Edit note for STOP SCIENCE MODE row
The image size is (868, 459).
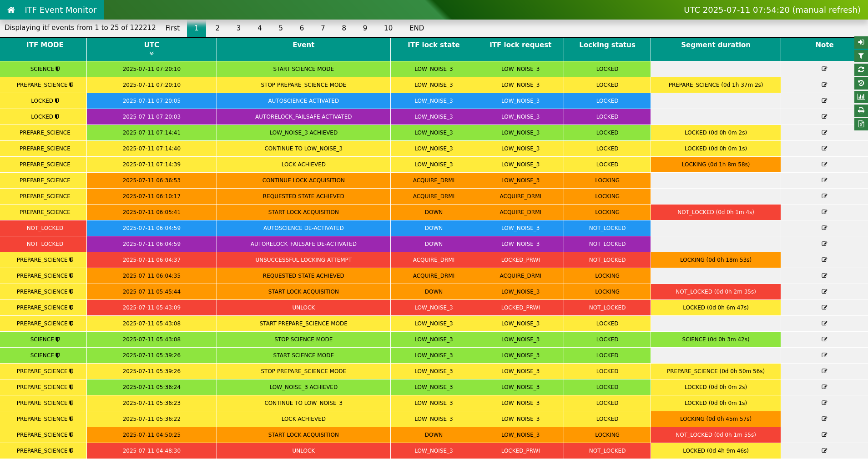pyautogui.click(x=824, y=339)
